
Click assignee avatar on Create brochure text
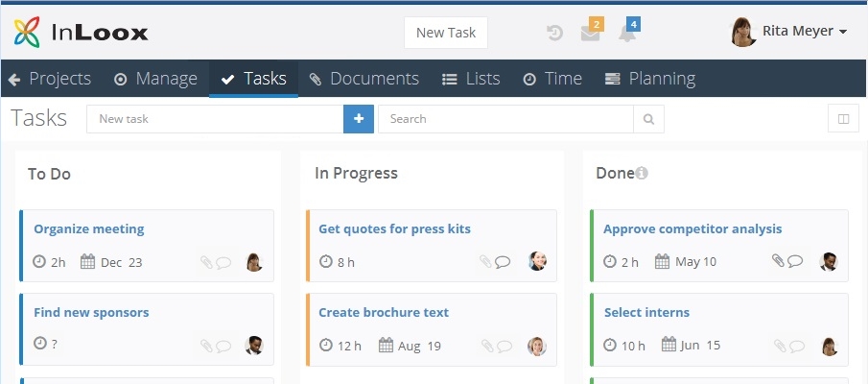coord(537,346)
